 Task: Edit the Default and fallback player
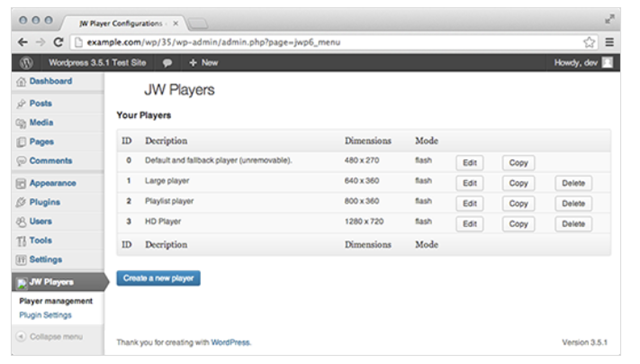470,163
